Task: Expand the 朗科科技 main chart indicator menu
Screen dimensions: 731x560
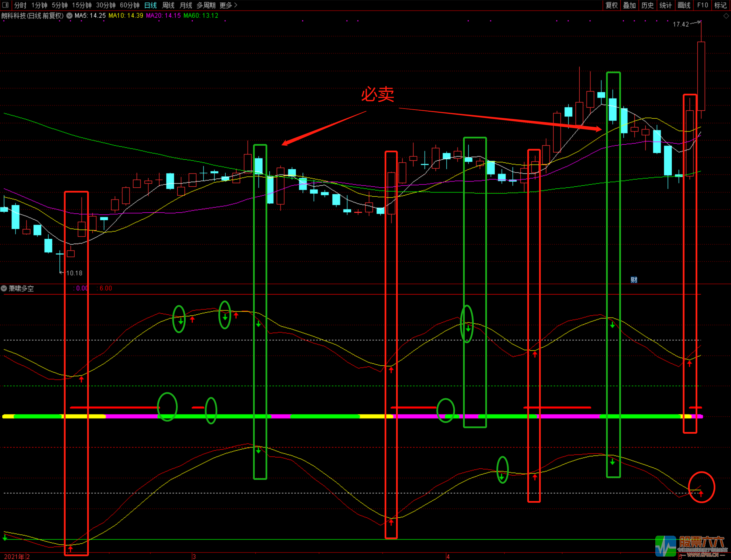Action: pos(69,16)
